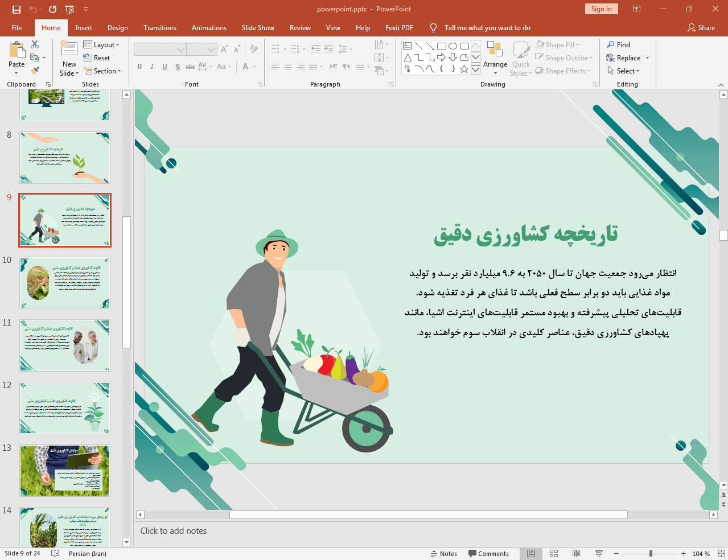Switch to the Animations tab
This screenshot has width=728, height=560.
tap(209, 28)
